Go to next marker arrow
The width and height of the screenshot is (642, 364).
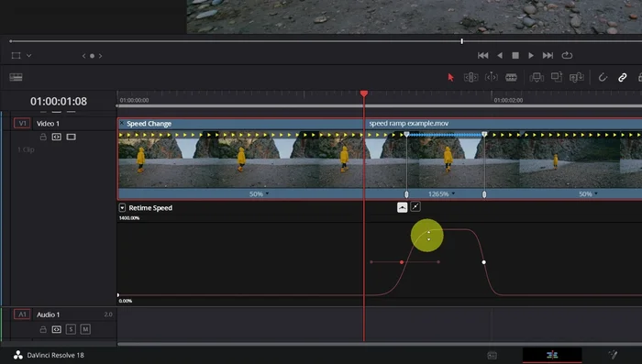[x=100, y=56]
